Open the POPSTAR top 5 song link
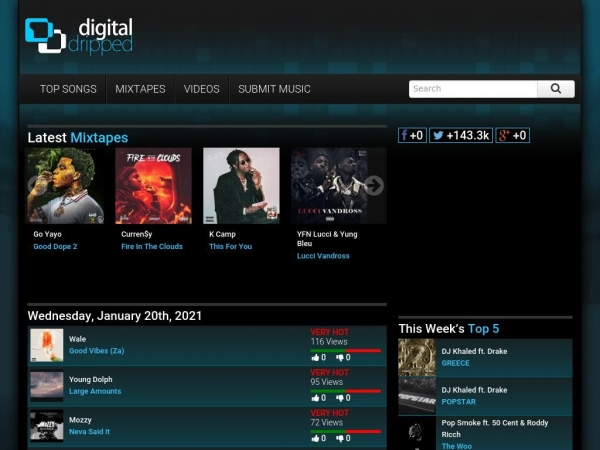 (x=459, y=402)
